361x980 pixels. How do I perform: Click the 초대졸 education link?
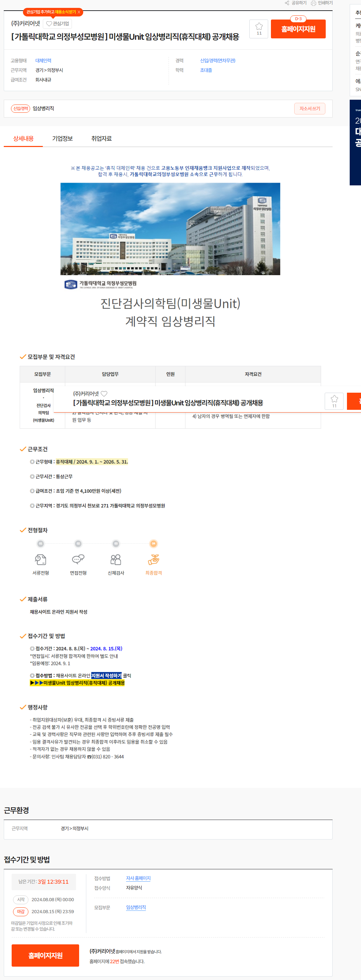coord(206,70)
